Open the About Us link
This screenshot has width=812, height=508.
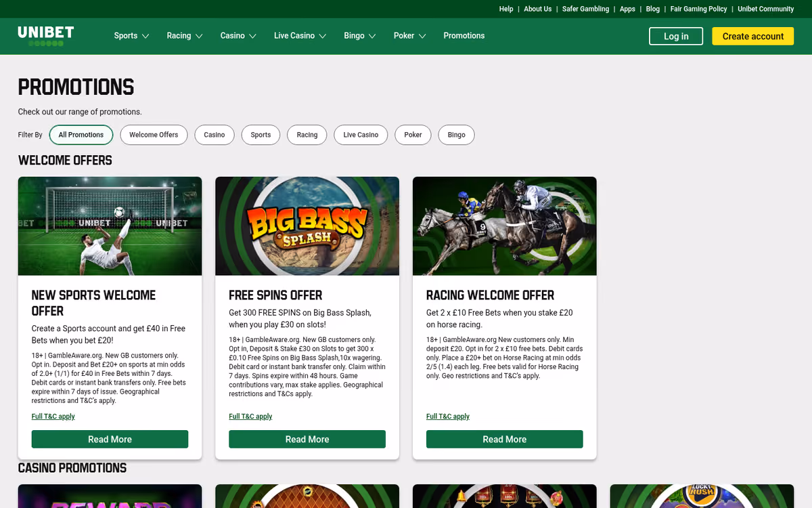coord(538,9)
